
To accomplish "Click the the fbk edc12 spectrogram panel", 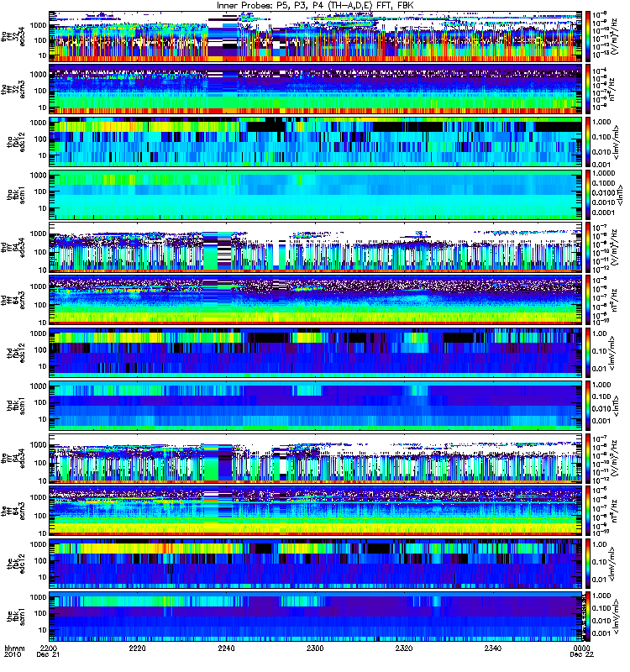I will 315,564.
